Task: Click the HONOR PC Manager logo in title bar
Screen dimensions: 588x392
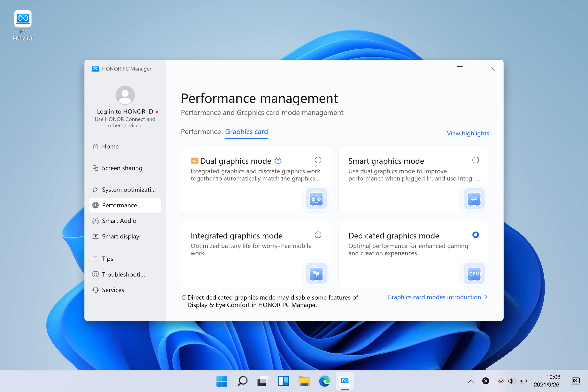Action: tap(96, 69)
